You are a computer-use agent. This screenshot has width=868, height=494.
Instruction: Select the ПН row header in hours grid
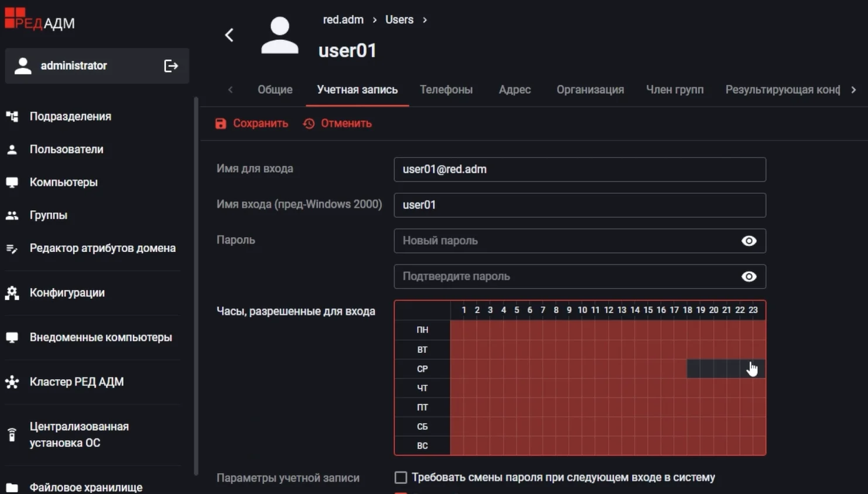pos(422,330)
